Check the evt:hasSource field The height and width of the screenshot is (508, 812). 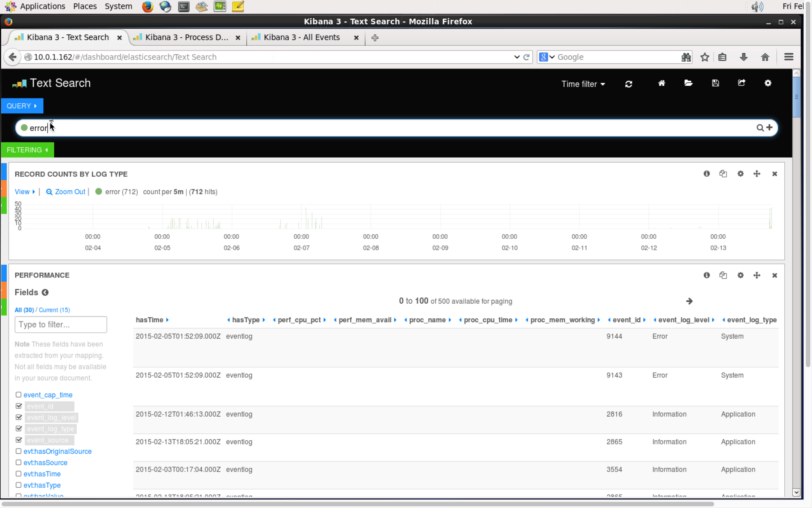coord(18,463)
